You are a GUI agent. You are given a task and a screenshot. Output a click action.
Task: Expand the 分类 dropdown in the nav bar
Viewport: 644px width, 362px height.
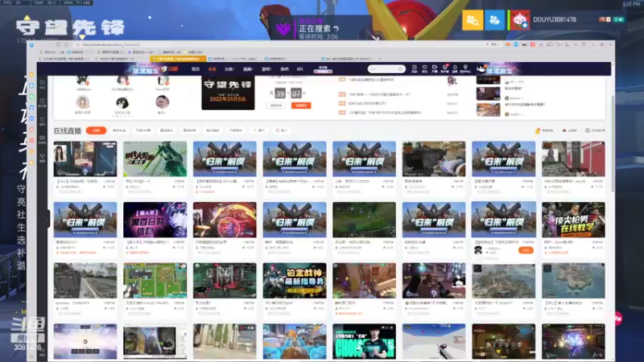(x=229, y=69)
